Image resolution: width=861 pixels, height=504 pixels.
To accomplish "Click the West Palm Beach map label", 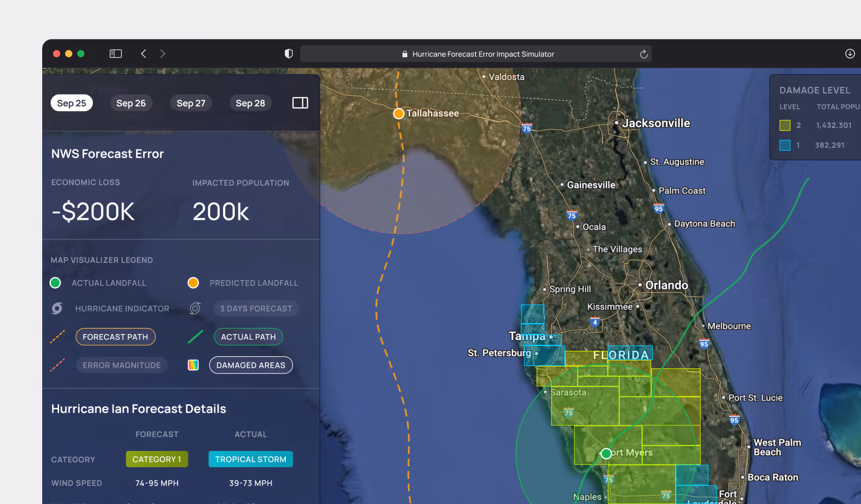I will click(777, 447).
